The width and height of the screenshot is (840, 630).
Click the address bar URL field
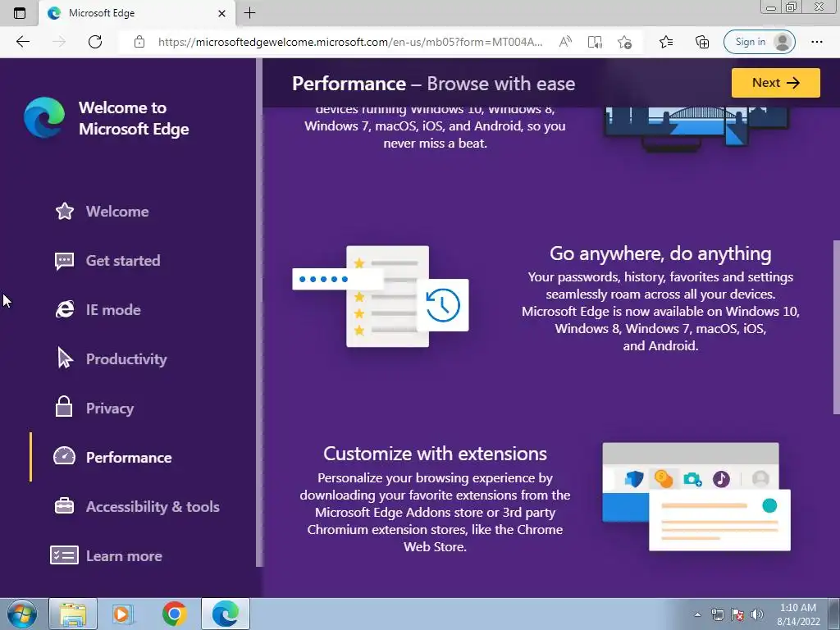350,42
